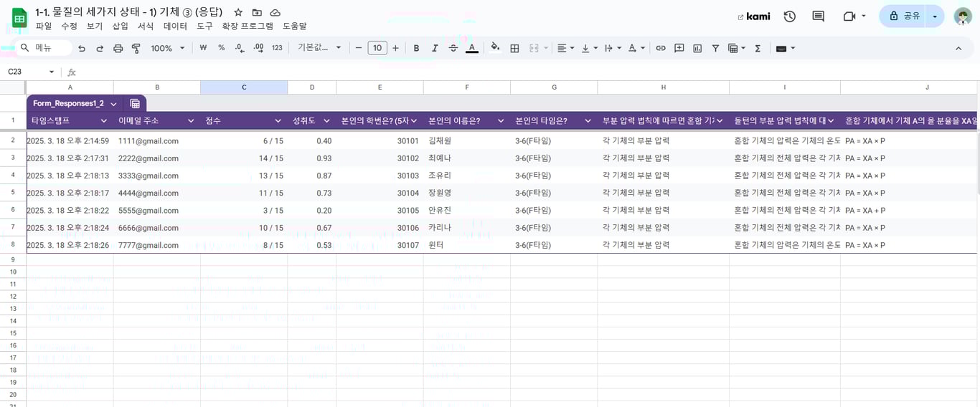980x407 pixels.
Task: Open the fill color paint bucket
Action: click(x=495, y=48)
